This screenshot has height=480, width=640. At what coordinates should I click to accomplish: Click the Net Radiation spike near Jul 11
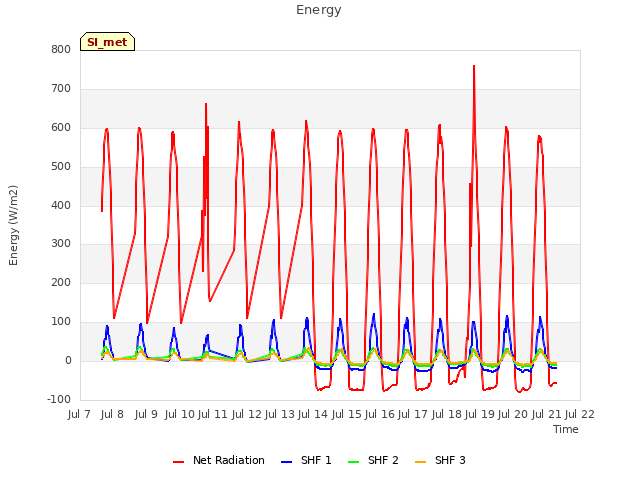(206, 104)
